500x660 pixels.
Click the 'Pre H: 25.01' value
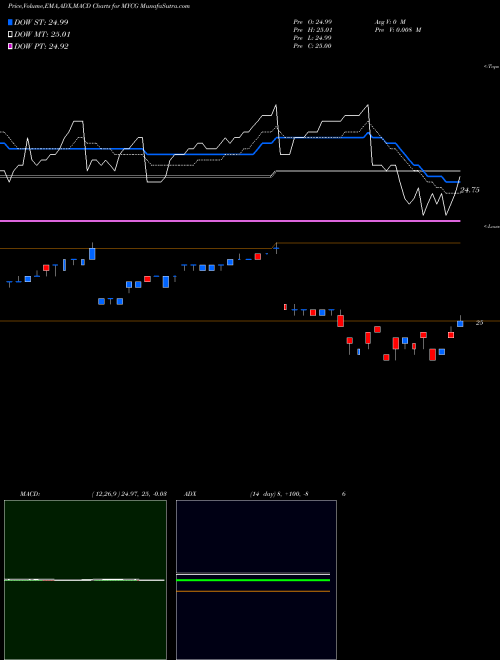point(312,30)
